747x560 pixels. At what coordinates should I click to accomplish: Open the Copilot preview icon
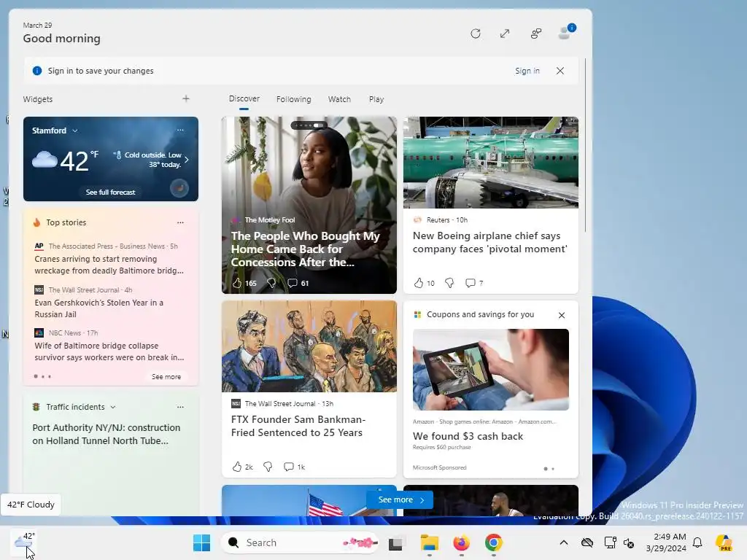click(x=724, y=542)
